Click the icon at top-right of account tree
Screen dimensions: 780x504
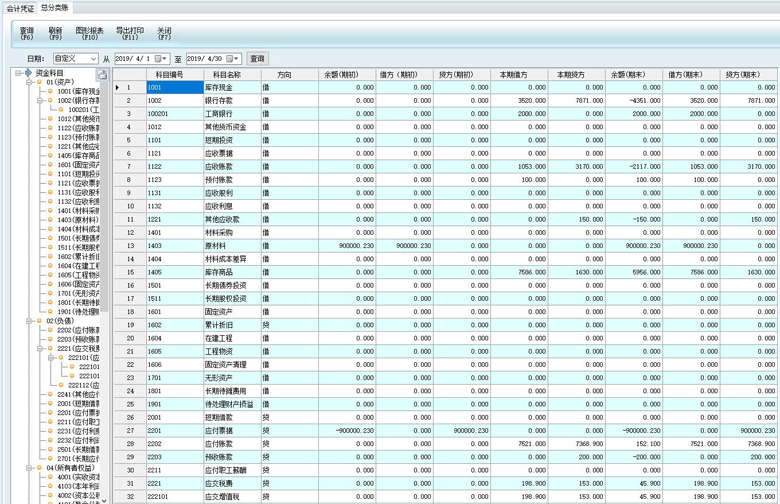tap(102, 74)
